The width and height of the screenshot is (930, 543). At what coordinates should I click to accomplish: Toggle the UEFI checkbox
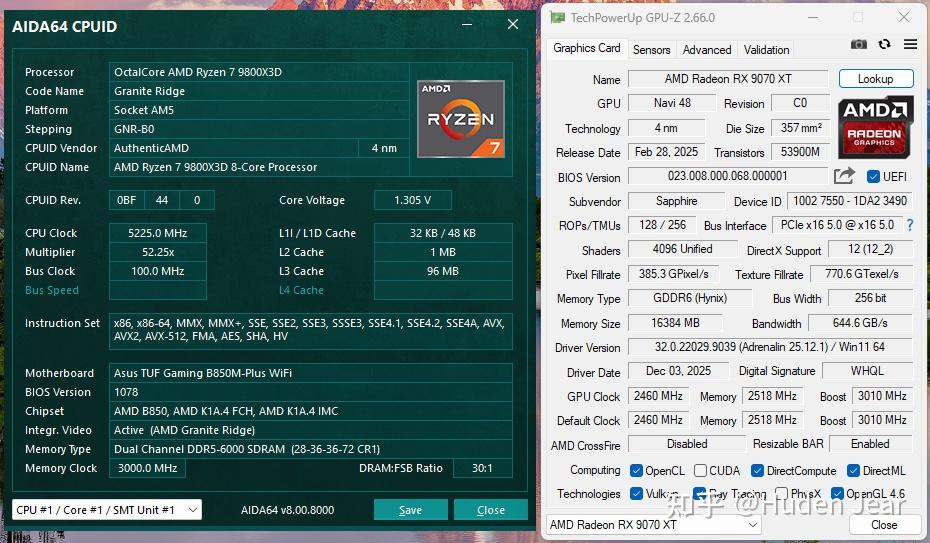coord(873,177)
